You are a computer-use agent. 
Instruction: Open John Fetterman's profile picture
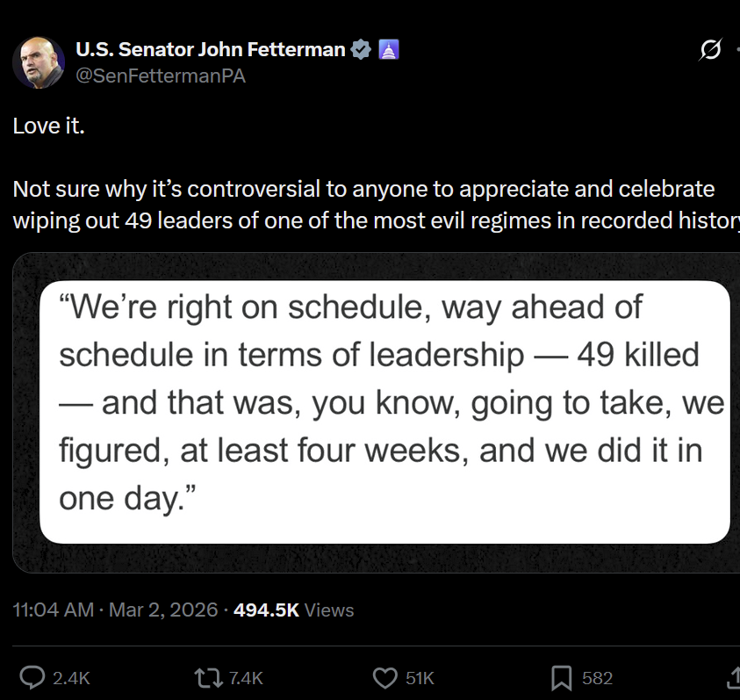38,63
